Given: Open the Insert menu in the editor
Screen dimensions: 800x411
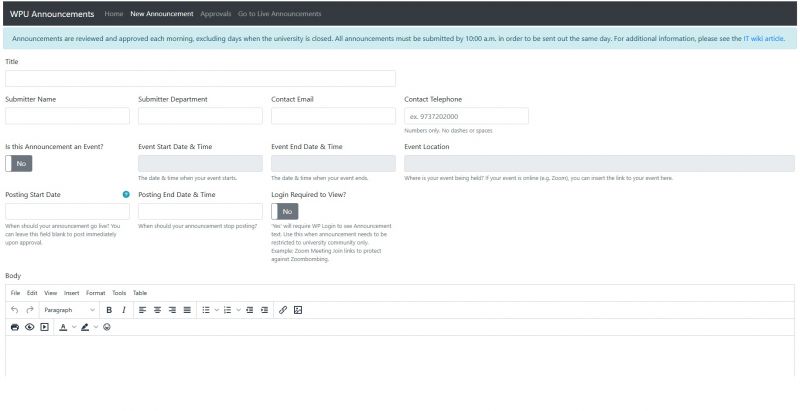Looking at the screenshot, I should point(71,293).
